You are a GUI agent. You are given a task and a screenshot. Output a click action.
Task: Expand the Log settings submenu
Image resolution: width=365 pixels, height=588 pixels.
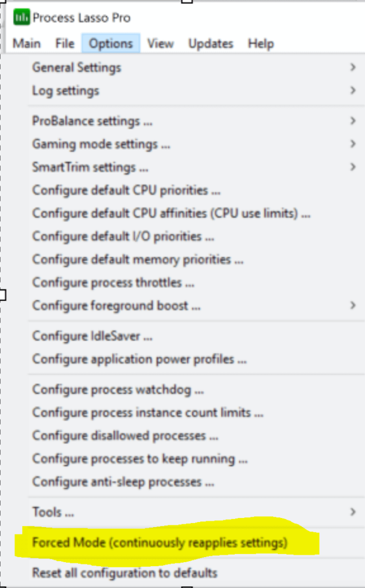(65, 90)
